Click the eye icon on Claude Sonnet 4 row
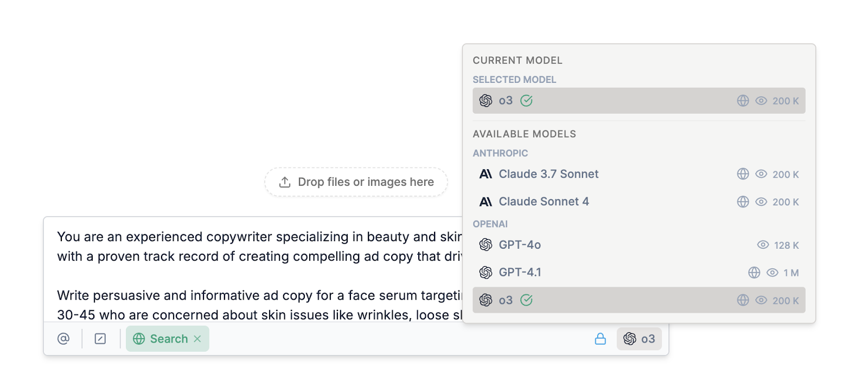The width and height of the screenshot is (868, 368). [x=761, y=202]
